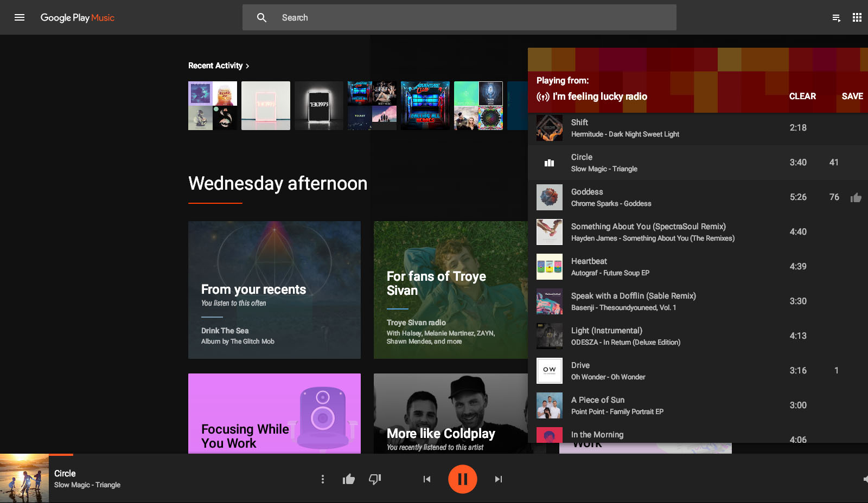Viewport: 868px width, 503px height.
Task: Click Circle song title in player bar
Action: coord(65,473)
